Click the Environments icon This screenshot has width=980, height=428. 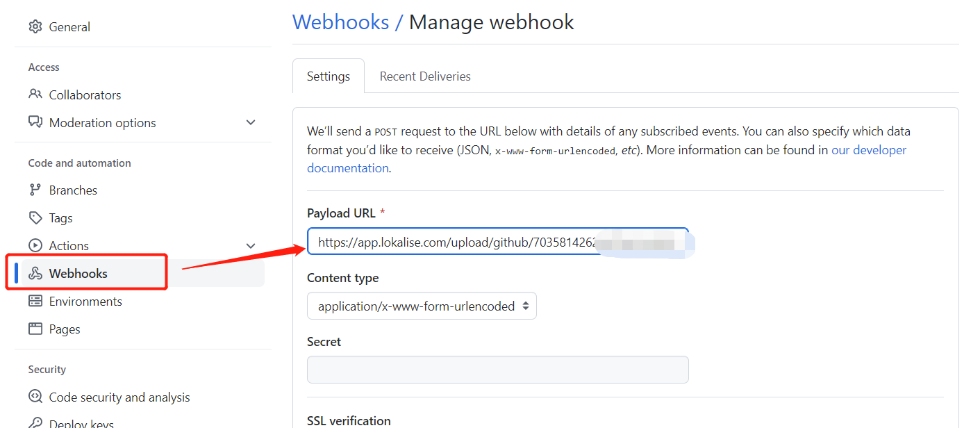(x=35, y=301)
